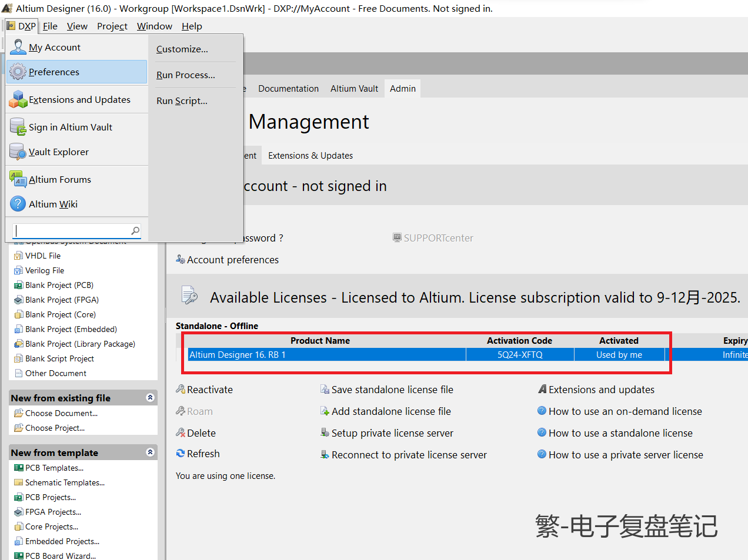The width and height of the screenshot is (748, 560).
Task: Collapse the New from existing file section
Action: (x=150, y=398)
